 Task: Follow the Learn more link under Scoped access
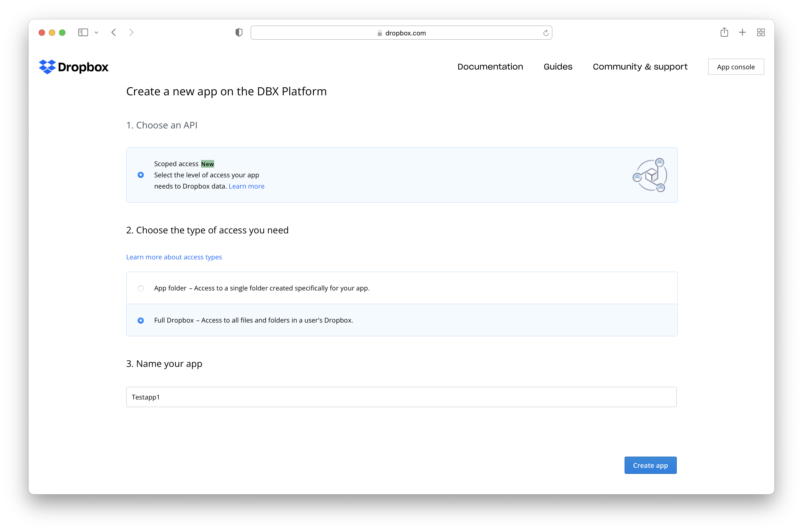247,186
